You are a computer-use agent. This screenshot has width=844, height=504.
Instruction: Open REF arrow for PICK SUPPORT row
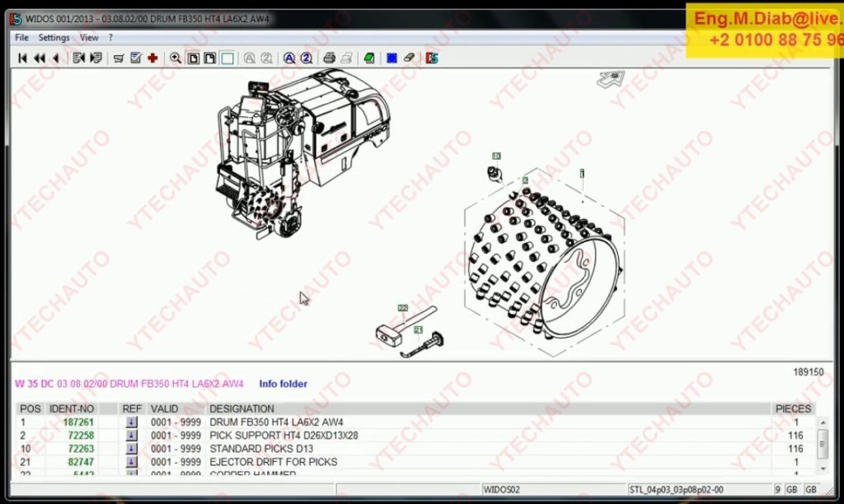coord(131,436)
